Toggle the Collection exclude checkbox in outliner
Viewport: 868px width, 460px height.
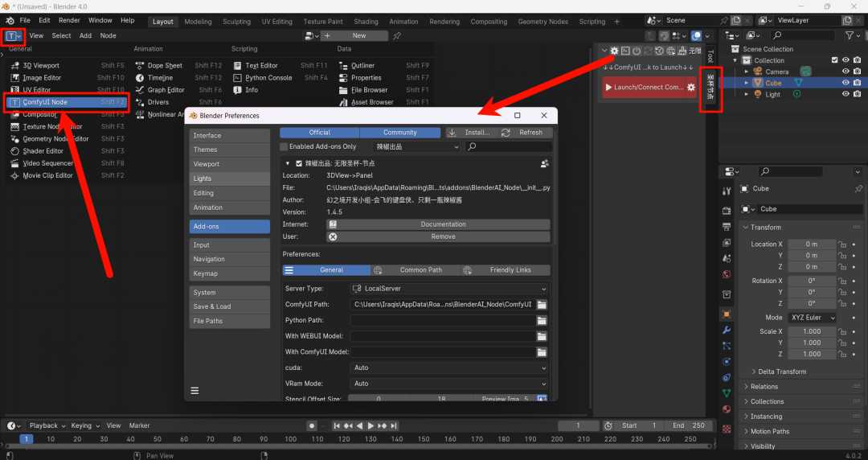pos(835,60)
